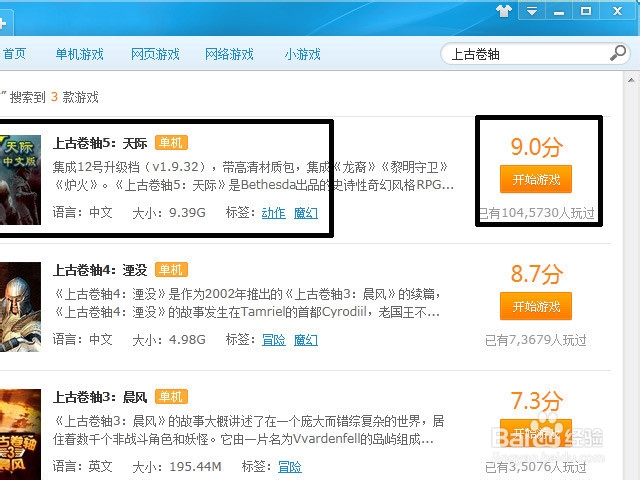This screenshot has width=640, height=480.
Task: Open the 上古卷轴3: 晨风 title
Action: point(100,397)
